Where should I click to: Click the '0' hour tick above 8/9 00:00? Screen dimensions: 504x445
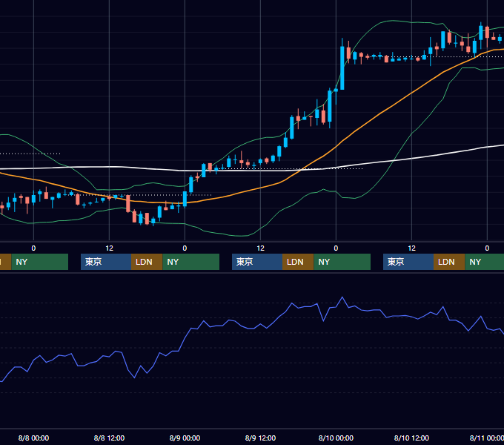point(185,248)
